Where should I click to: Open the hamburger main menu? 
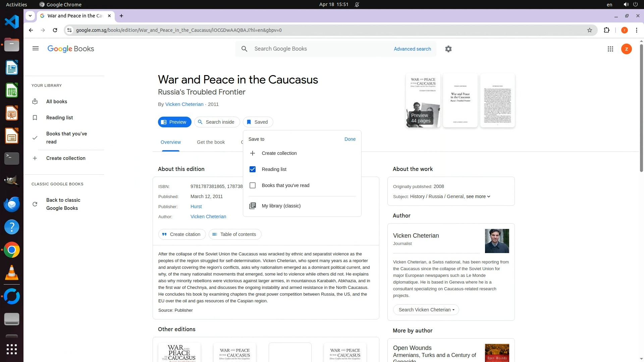click(x=36, y=49)
